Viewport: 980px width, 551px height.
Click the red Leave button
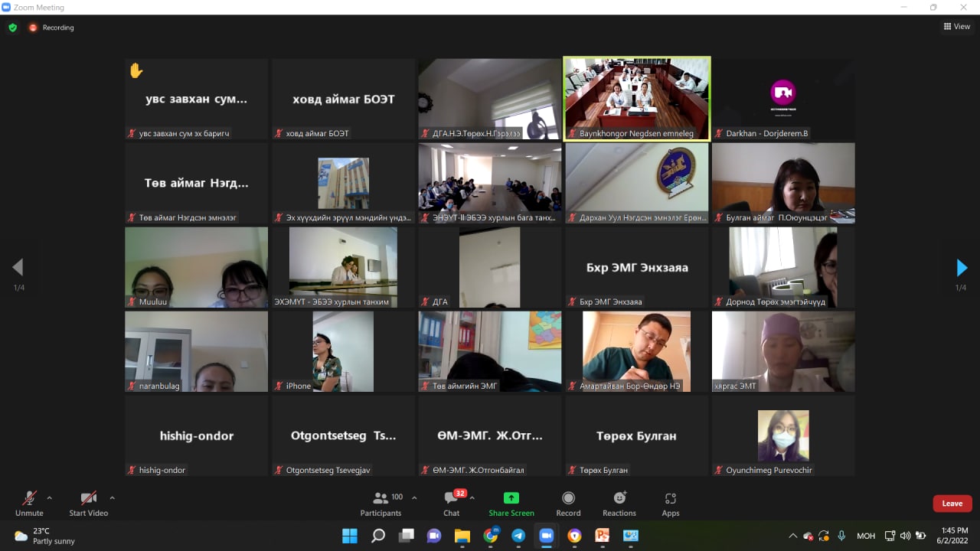952,504
